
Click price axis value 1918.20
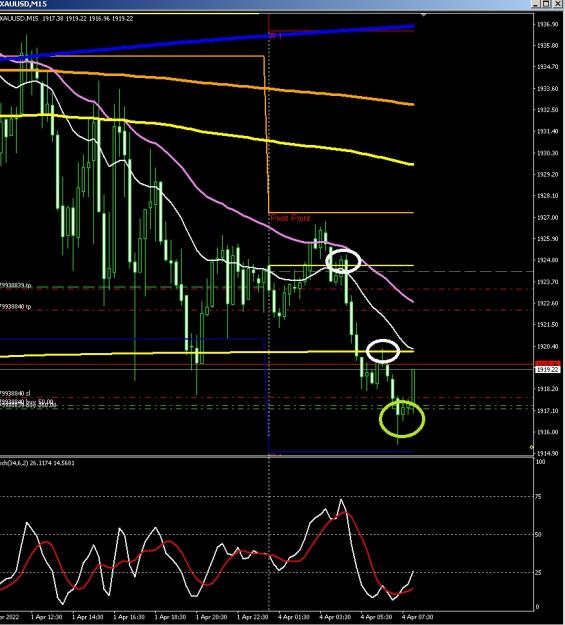[547, 389]
